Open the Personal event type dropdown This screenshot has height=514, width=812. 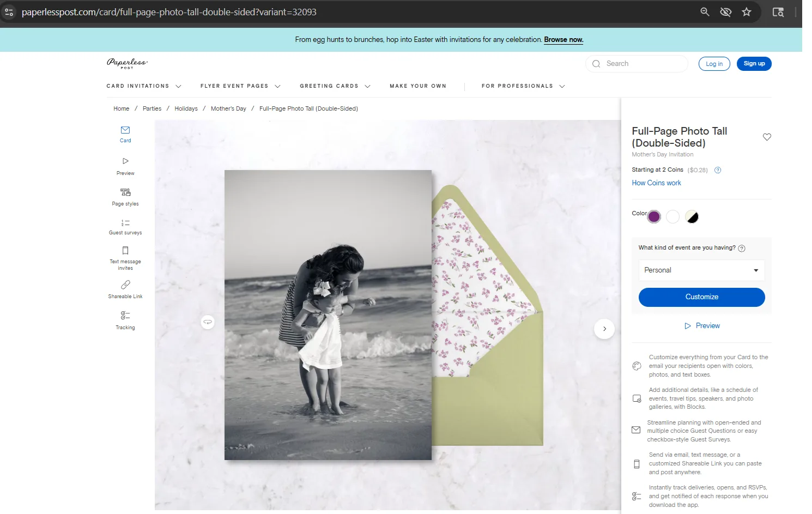click(701, 270)
